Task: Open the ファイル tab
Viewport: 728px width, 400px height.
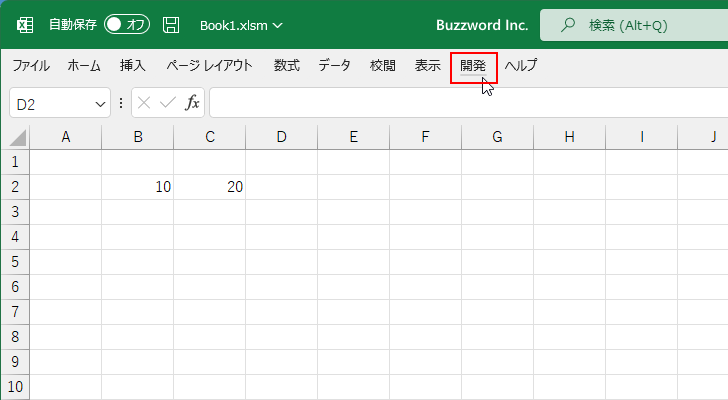Action: tap(31, 65)
